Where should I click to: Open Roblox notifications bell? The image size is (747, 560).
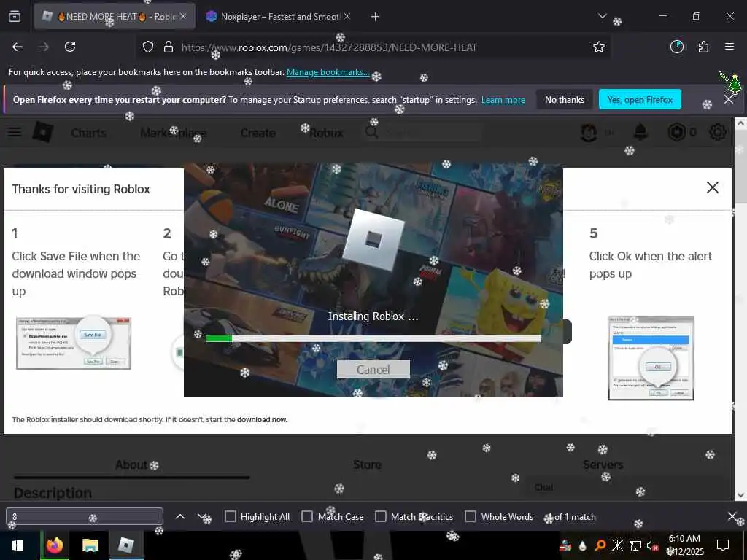(x=640, y=132)
